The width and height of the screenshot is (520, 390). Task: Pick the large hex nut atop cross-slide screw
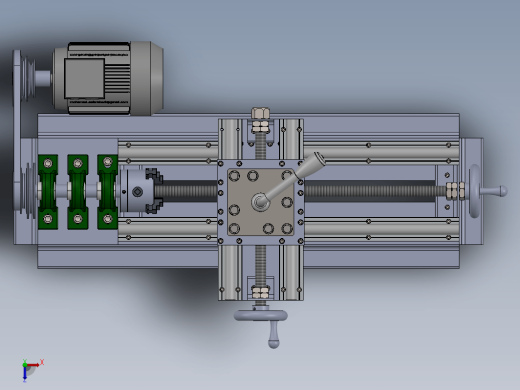(261, 114)
